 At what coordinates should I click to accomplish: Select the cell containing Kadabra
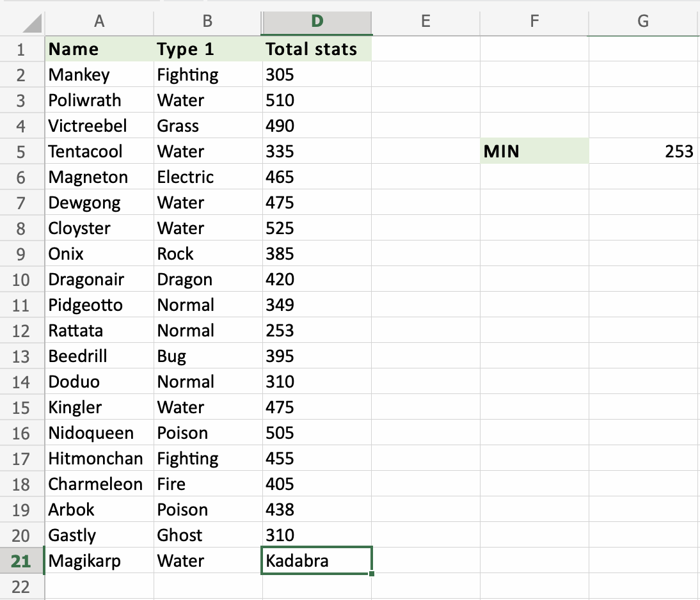[317, 561]
